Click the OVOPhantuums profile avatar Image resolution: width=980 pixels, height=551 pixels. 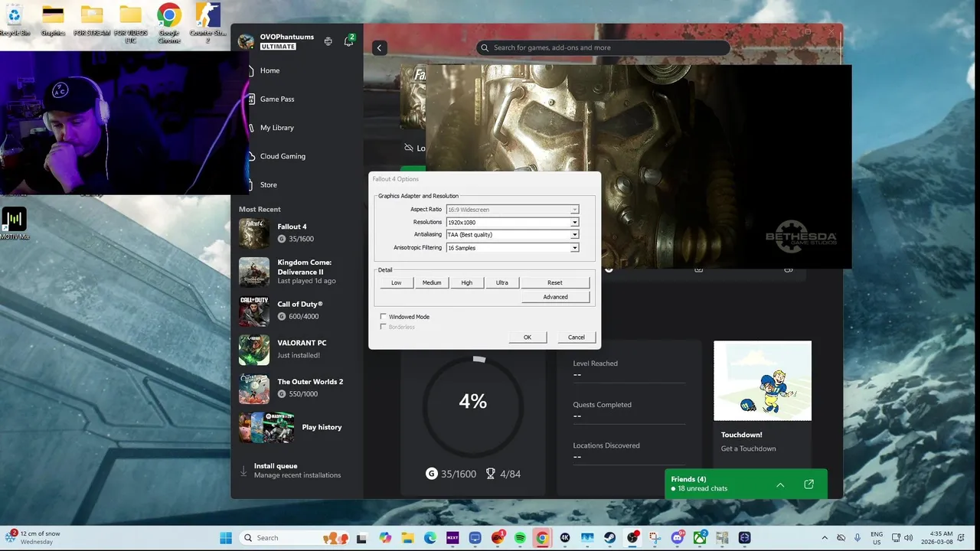pos(246,41)
